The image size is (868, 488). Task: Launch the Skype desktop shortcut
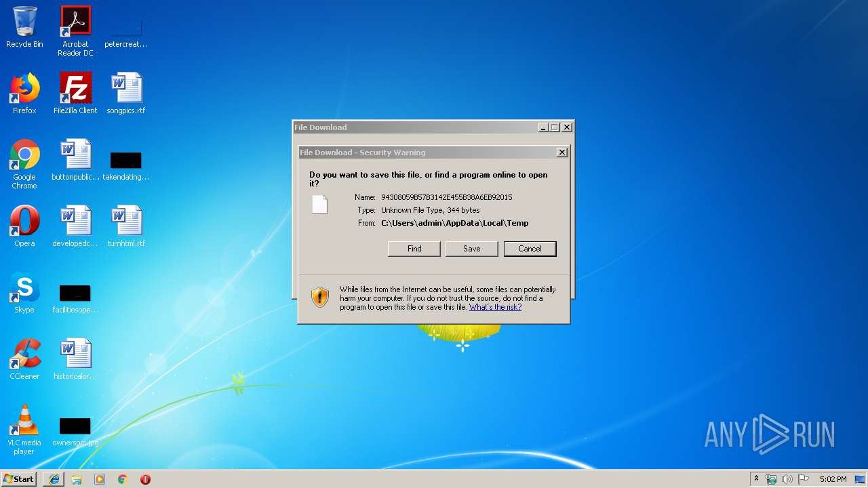point(24,293)
